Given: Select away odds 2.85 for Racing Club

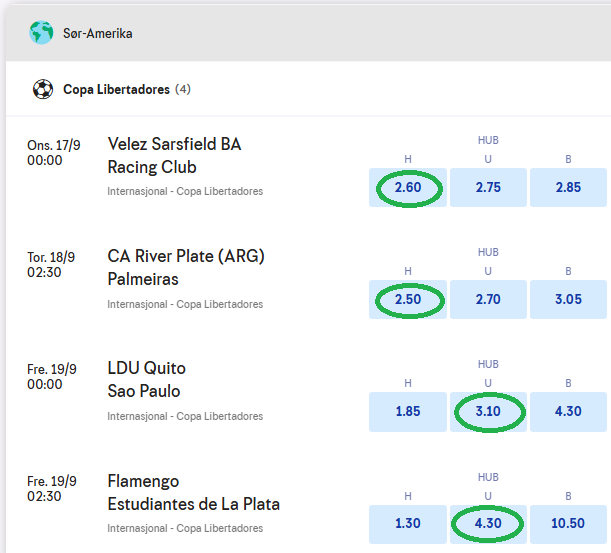Looking at the screenshot, I should click(x=568, y=187).
